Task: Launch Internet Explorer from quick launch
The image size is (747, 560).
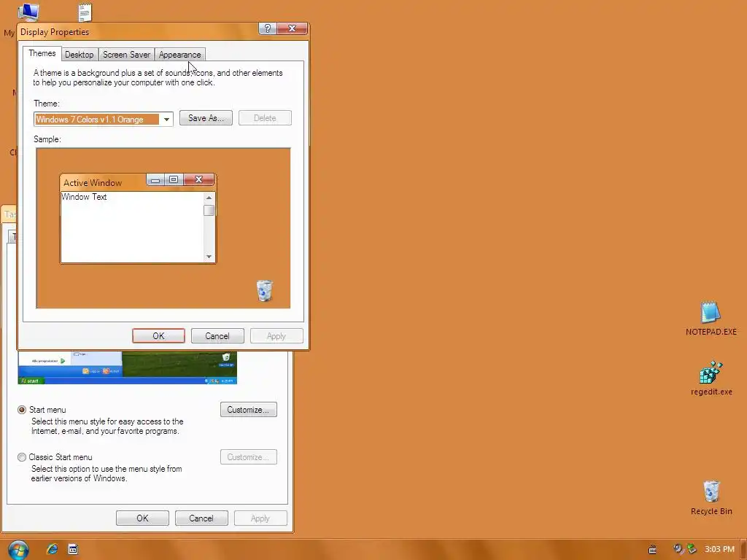Action: [x=52, y=549]
